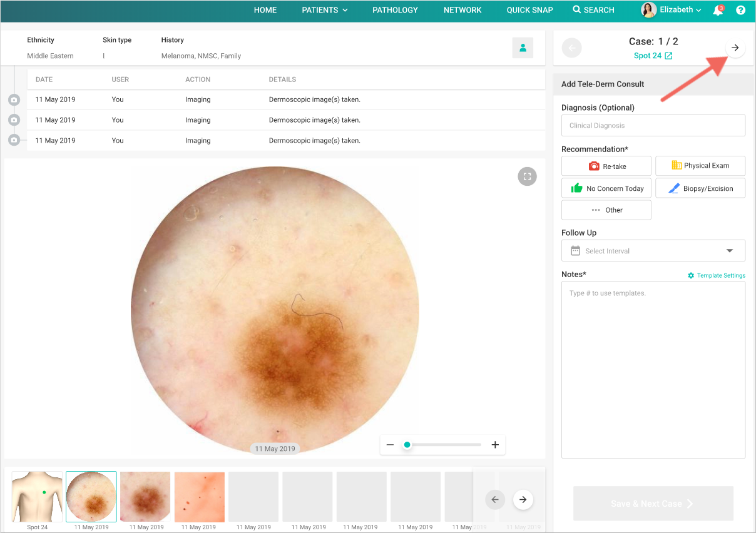The height and width of the screenshot is (533, 756).
Task: Click second timeline camera icon
Action: point(14,119)
